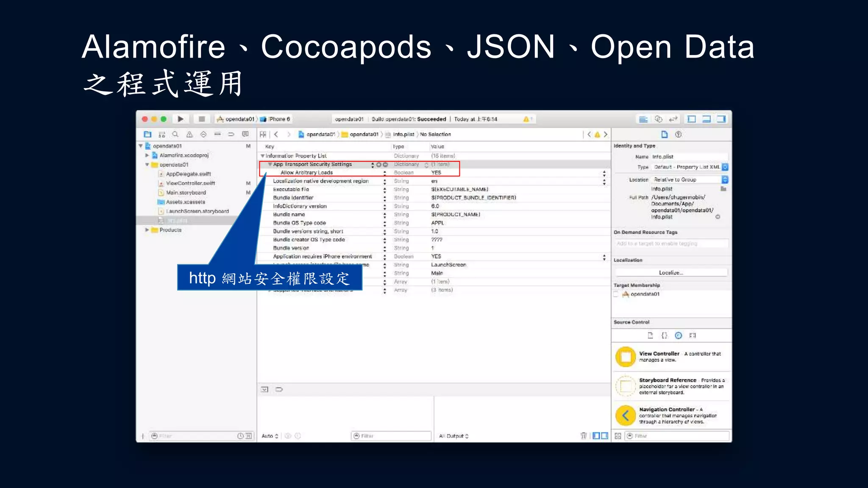Click the warning badge in the activity bar
Screen dimensions: 868x488
tap(527, 119)
